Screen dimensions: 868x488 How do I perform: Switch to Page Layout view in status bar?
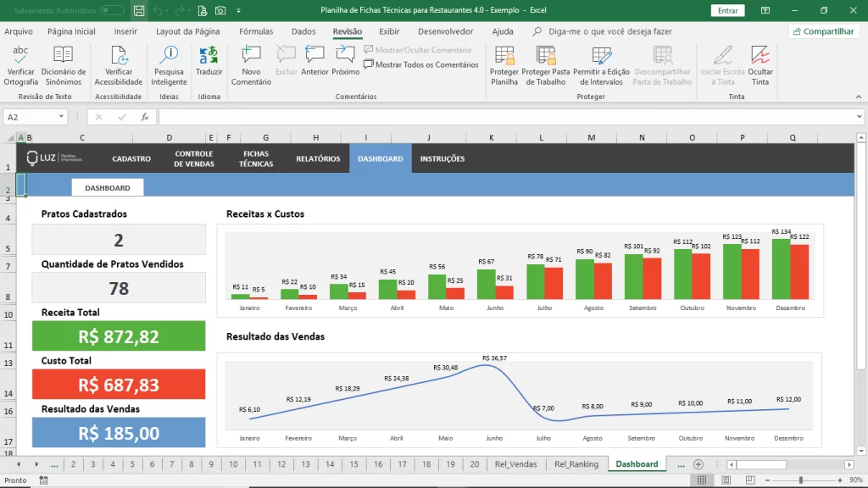[x=726, y=480]
